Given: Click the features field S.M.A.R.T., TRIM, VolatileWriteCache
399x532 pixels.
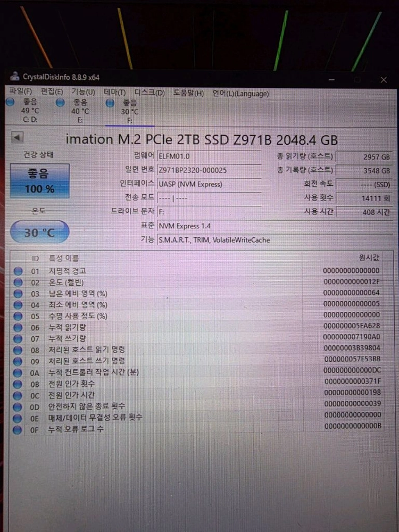Looking at the screenshot, I should [275, 240].
